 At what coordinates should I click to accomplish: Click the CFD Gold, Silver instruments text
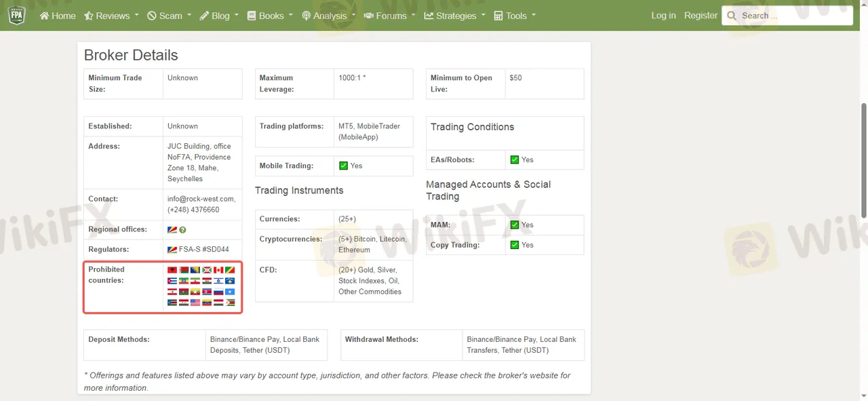370,281
